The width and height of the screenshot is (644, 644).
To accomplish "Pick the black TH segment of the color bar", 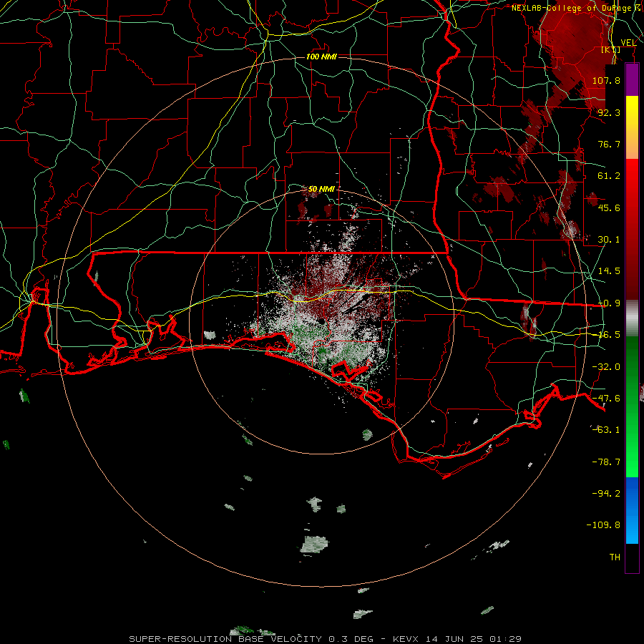I will 632,557.
